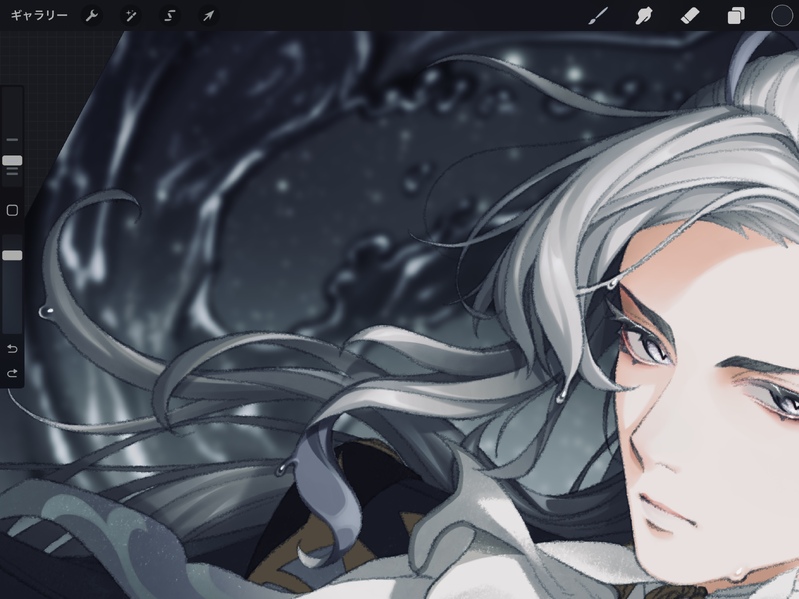
Task: Select the Brush tool
Action: 598,16
